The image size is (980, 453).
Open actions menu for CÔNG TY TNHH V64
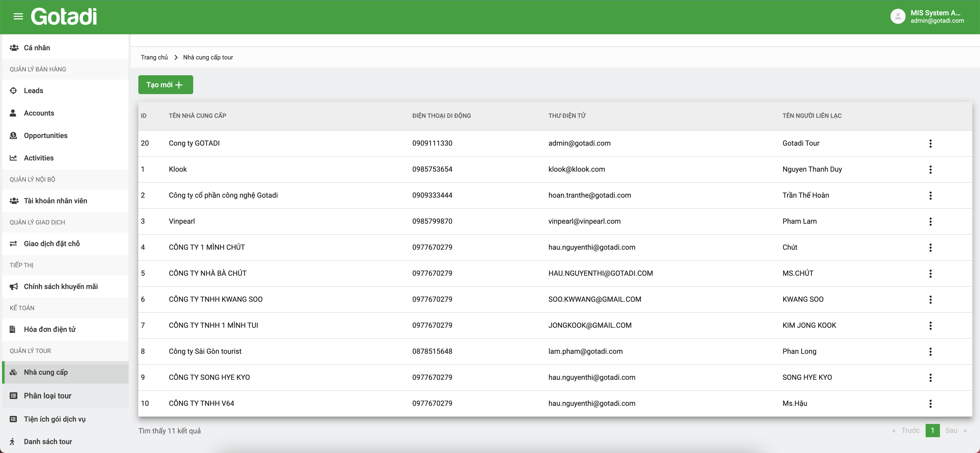930,404
